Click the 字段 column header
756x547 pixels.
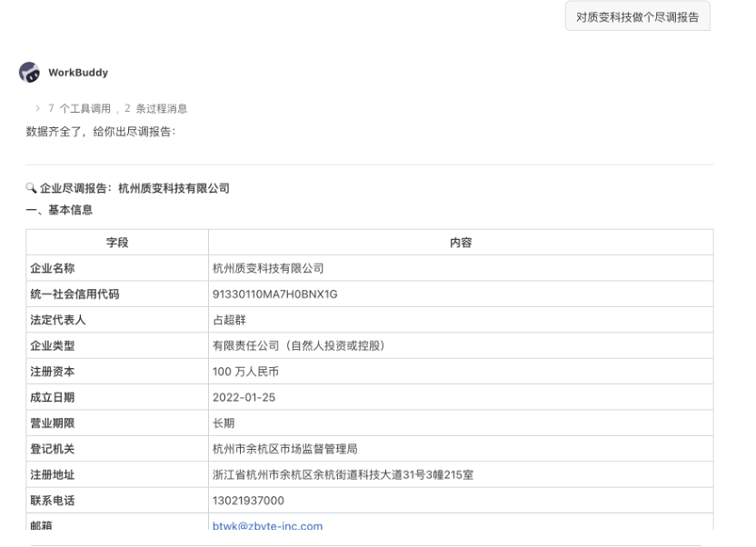(117, 243)
